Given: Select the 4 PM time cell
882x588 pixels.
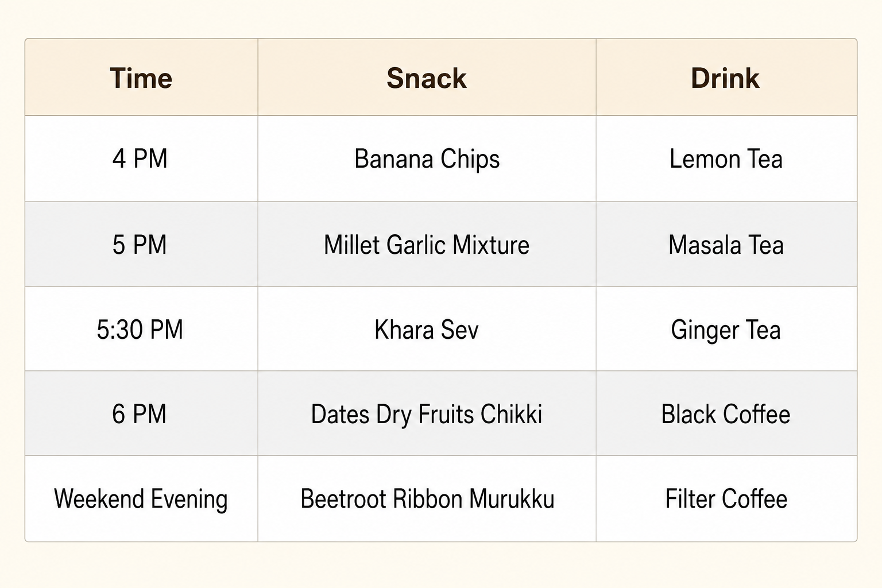Looking at the screenshot, I should (x=141, y=158).
